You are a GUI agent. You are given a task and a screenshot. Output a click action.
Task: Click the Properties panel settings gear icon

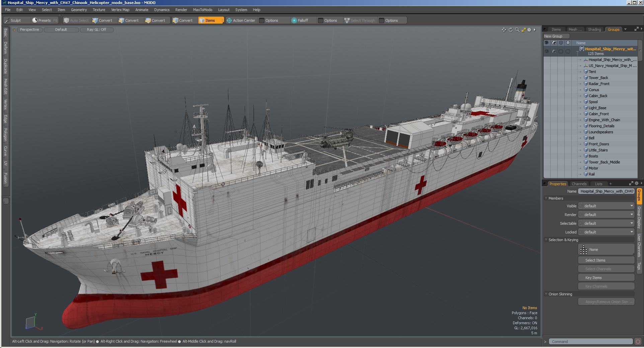point(637,184)
